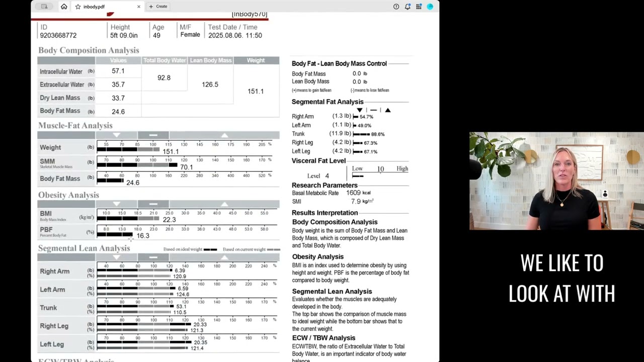The width and height of the screenshot is (644, 362).
Task: Click the Trunk lean value 53.1
Action: click(x=181, y=307)
